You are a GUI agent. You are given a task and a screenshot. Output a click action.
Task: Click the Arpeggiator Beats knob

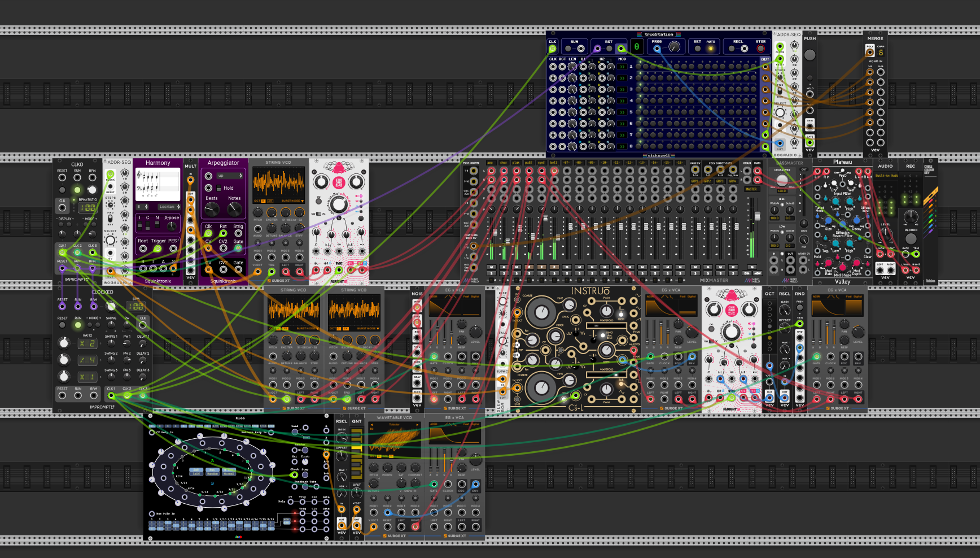point(211,209)
